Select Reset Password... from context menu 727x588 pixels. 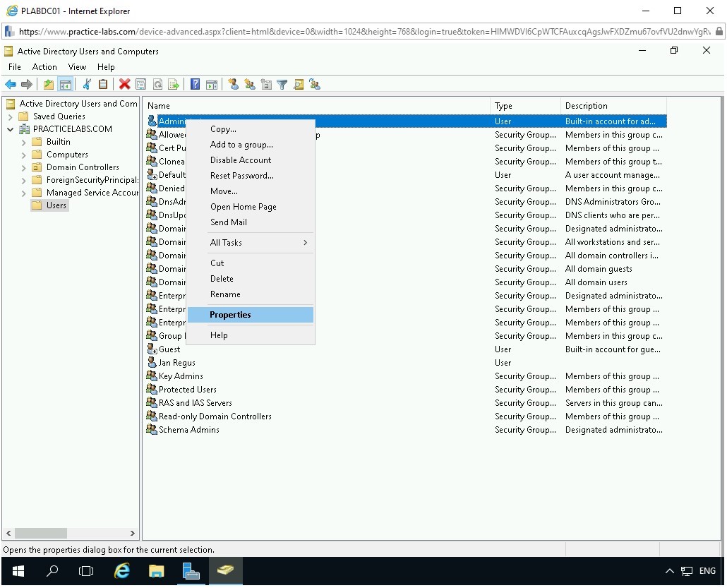pos(251,176)
